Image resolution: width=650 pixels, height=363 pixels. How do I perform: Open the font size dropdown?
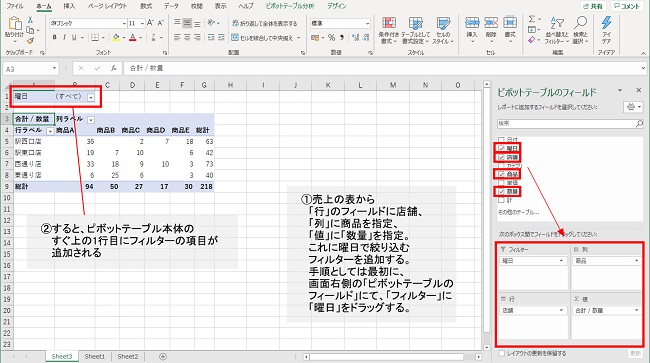click(142, 23)
